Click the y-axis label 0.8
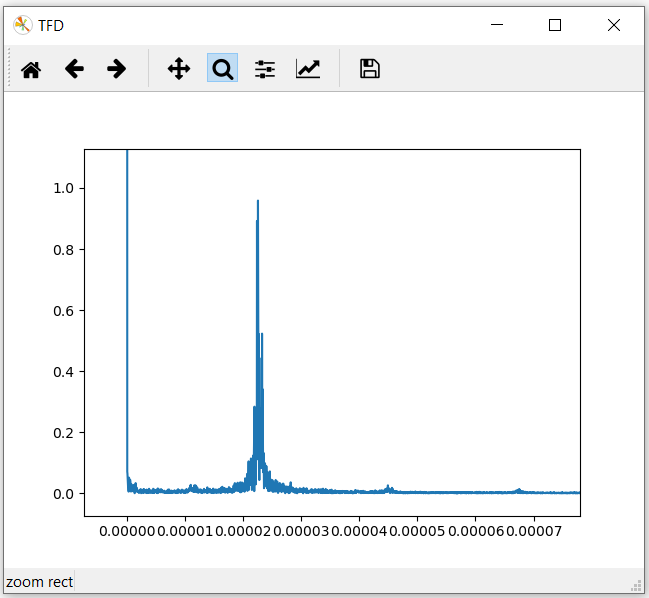 click(63, 250)
